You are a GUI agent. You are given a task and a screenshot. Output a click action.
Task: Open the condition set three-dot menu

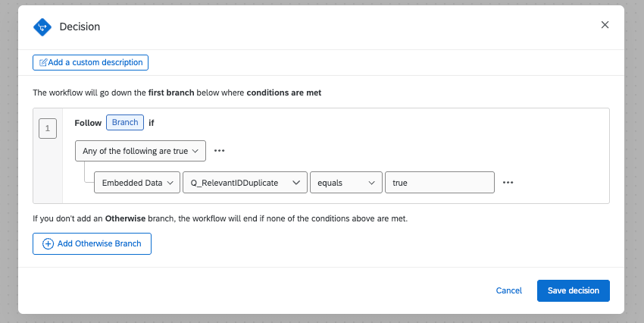219,151
